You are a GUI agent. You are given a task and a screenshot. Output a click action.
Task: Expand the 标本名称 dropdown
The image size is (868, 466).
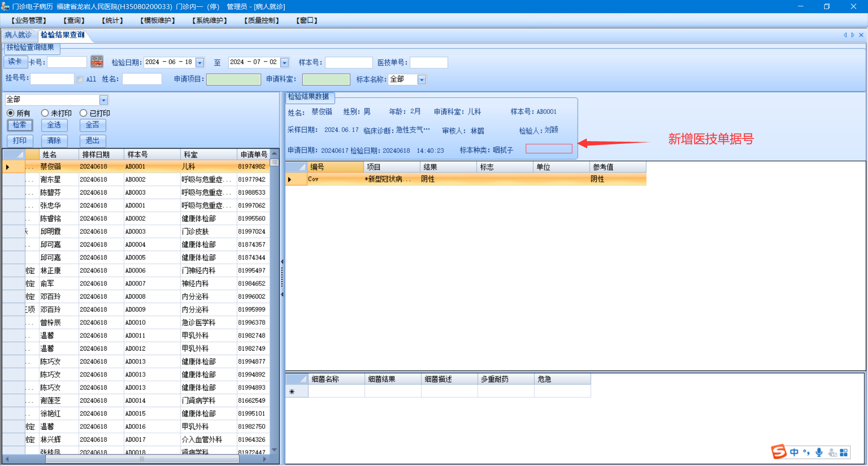click(422, 80)
